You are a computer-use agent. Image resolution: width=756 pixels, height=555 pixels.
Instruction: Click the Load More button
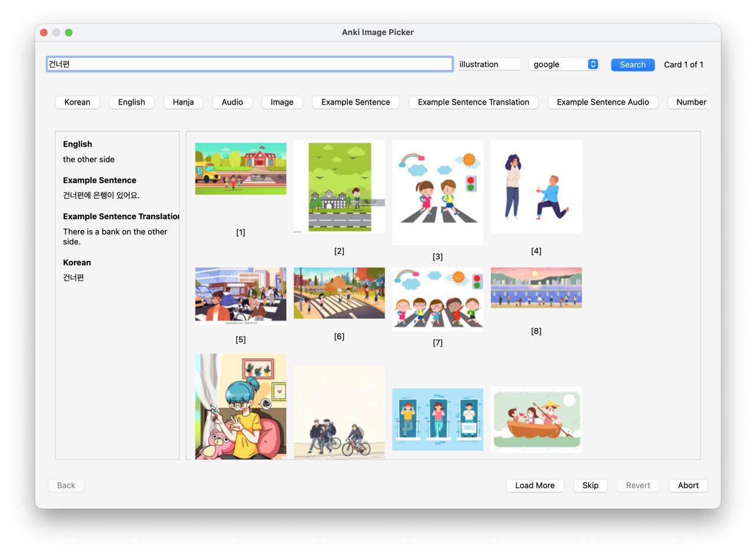click(535, 485)
